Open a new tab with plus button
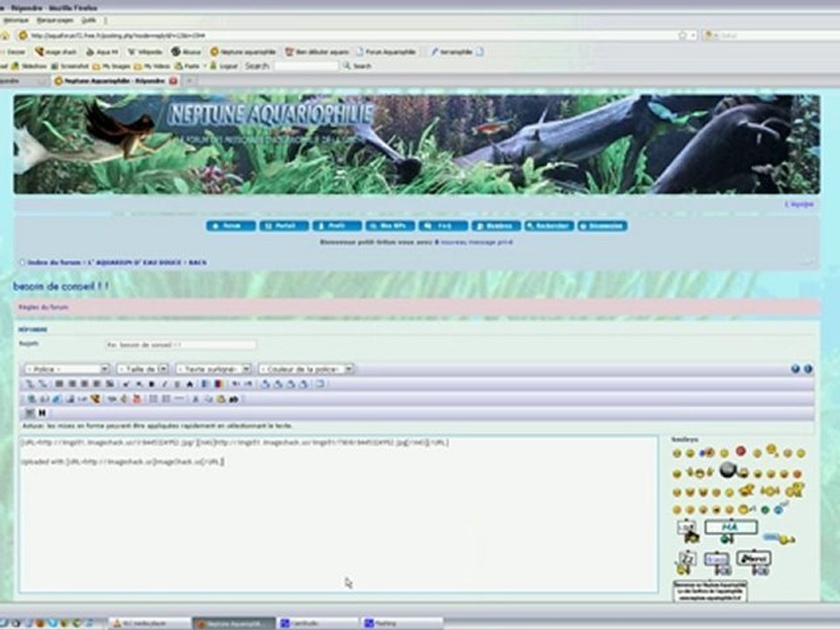The height and width of the screenshot is (630, 840). (x=189, y=80)
